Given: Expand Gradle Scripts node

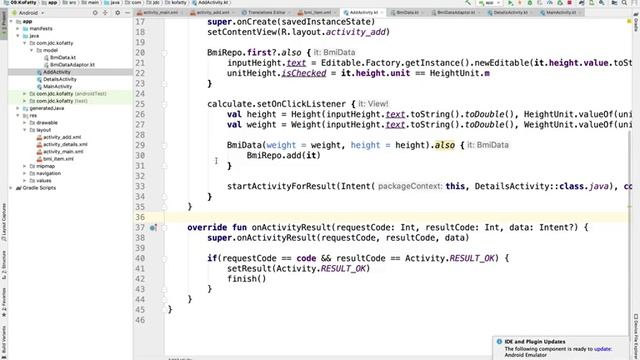Looking at the screenshot, I should pos(11,188).
